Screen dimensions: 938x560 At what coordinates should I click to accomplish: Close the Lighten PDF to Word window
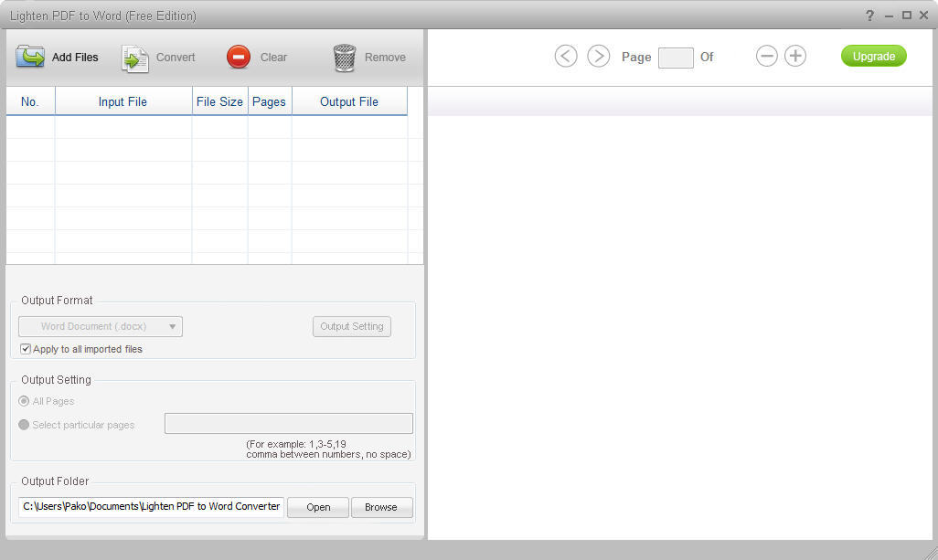coord(923,16)
